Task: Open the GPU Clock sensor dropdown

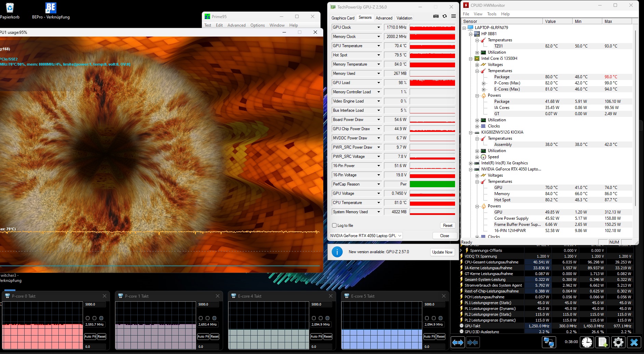Action: pyautogui.click(x=378, y=27)
